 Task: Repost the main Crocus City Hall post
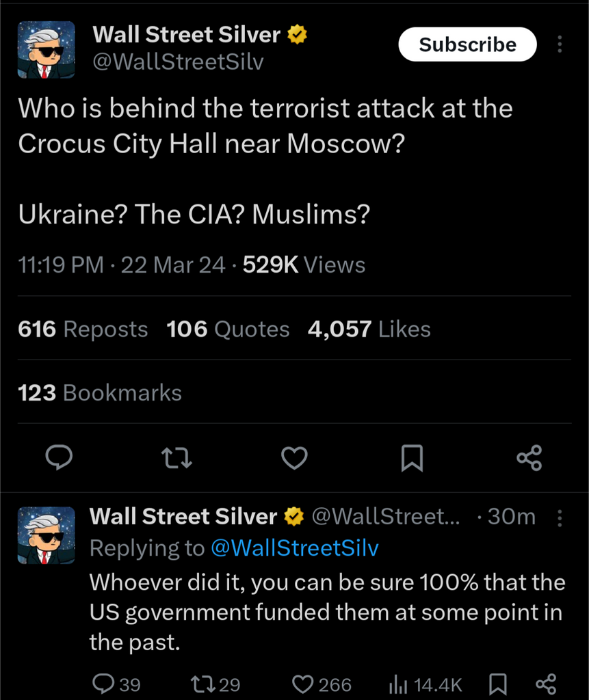click(x=176, y=457)
